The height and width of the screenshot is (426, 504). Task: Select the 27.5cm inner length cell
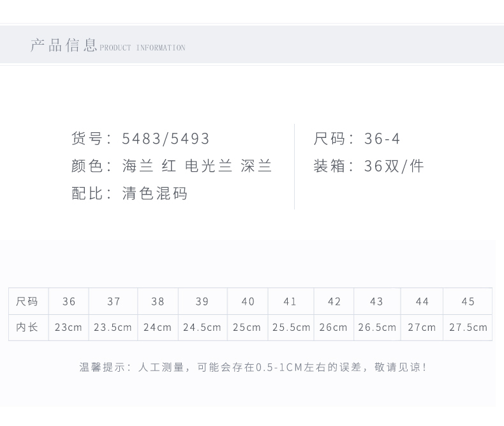pos(468,327)
